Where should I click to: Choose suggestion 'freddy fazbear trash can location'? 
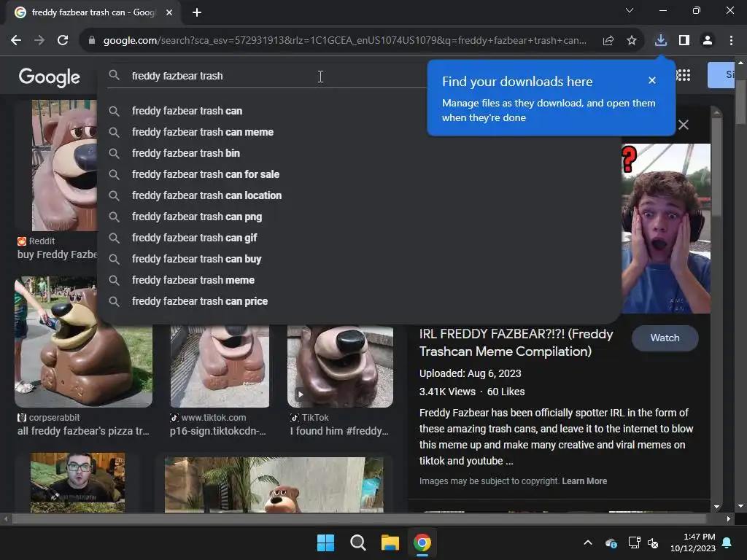click(x=360, y=195)
